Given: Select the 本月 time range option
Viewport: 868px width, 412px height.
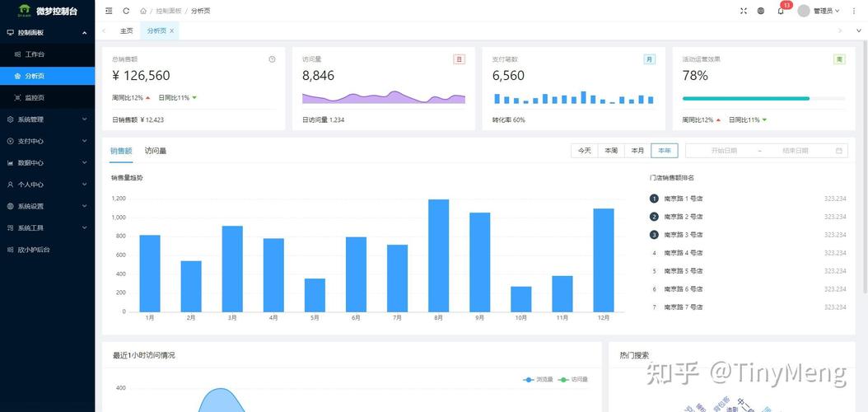Looking at the screenshot, I should [x=637, y=151].
